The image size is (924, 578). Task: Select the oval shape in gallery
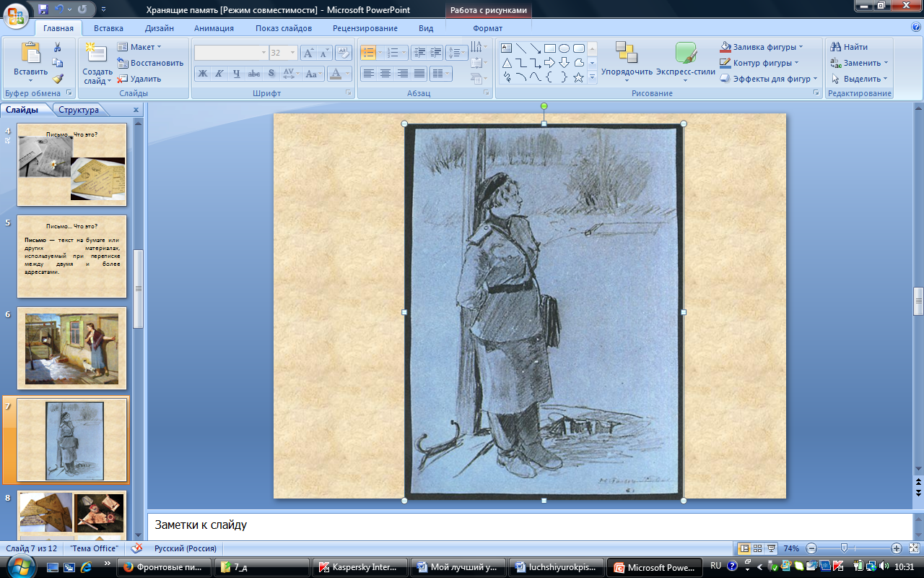click(x=565, y=48)
